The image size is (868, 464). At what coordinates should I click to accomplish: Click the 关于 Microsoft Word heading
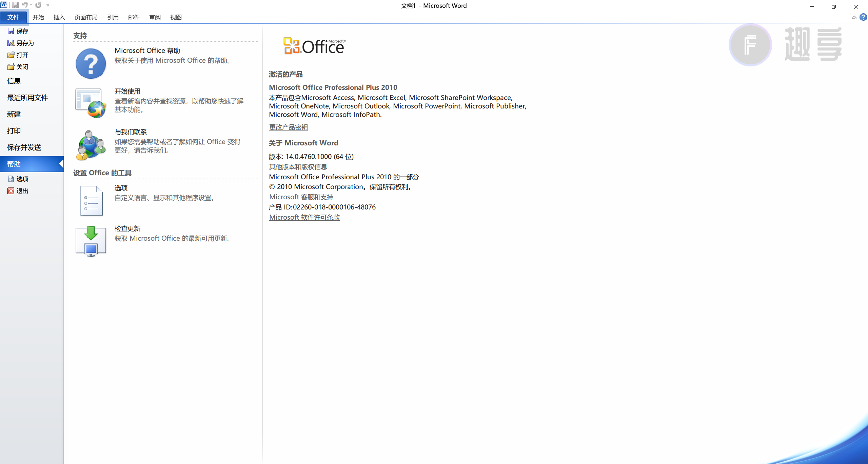[303, 143]
